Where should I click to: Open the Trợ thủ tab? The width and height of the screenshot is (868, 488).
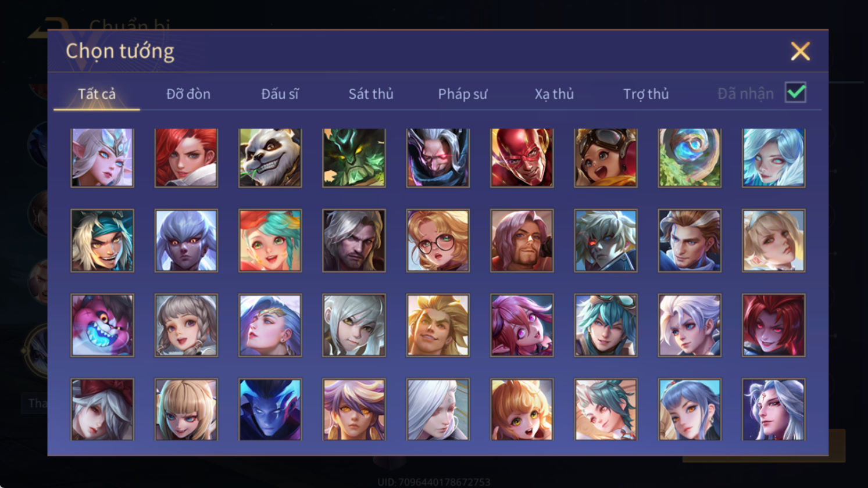point(646,94)
